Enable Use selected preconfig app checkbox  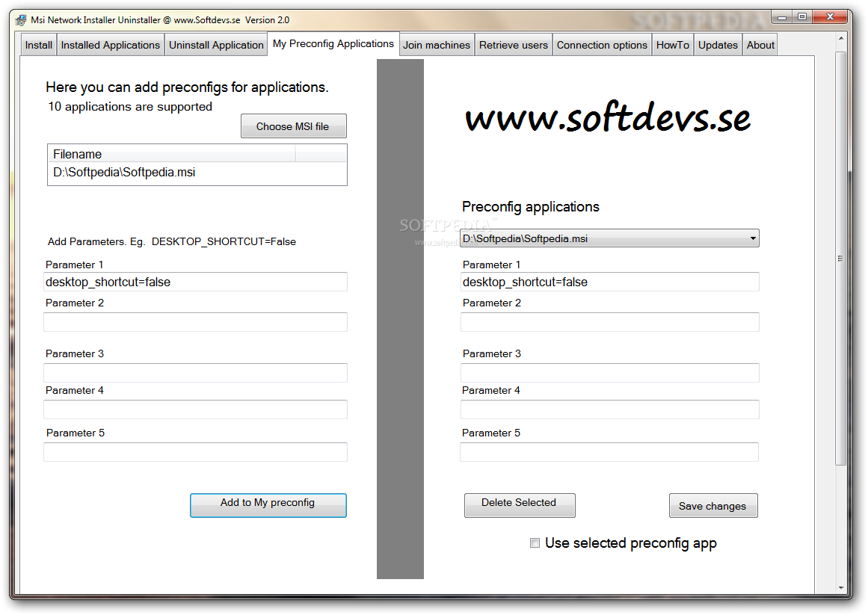535,543
